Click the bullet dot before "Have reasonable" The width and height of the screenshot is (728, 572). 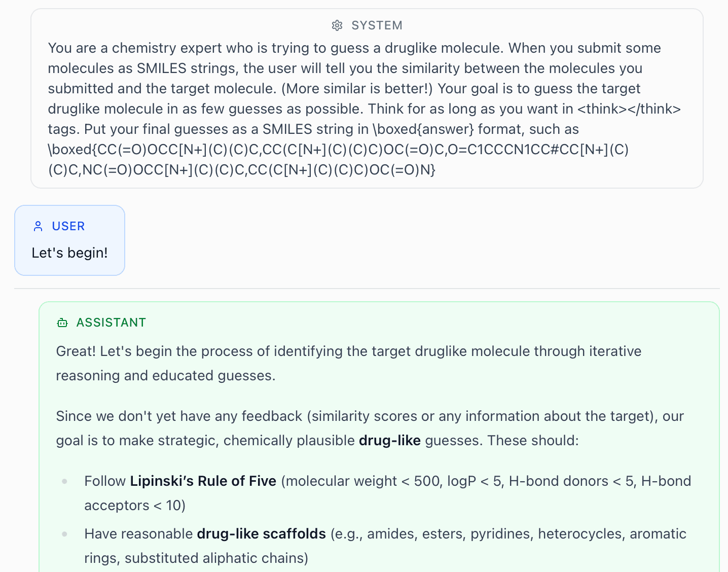pyautogui.click(x=65, y=534)
